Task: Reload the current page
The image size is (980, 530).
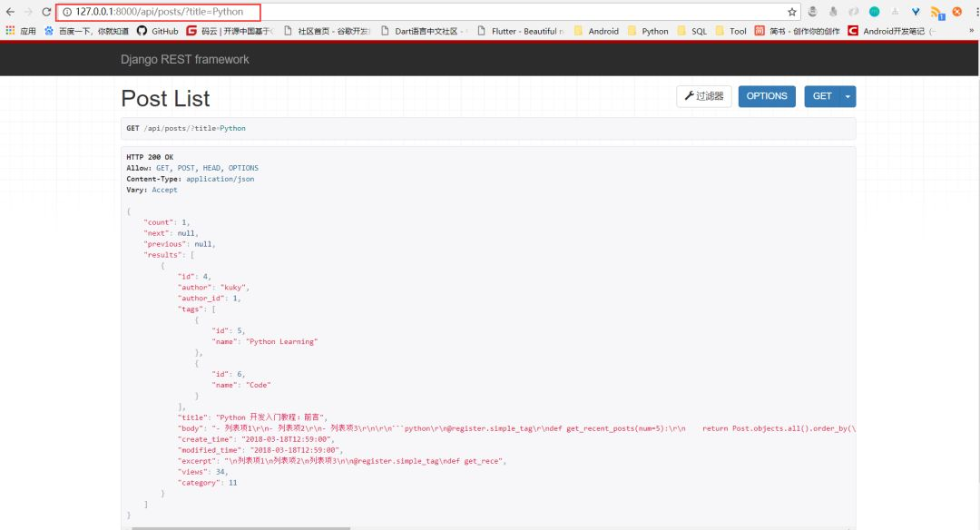Action: coord(46,12)
